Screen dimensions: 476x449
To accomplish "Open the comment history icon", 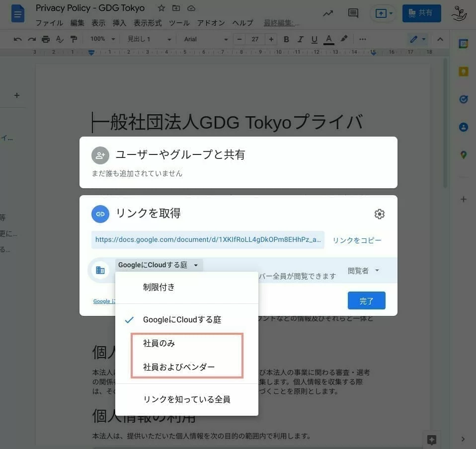I will click(353, 13).
